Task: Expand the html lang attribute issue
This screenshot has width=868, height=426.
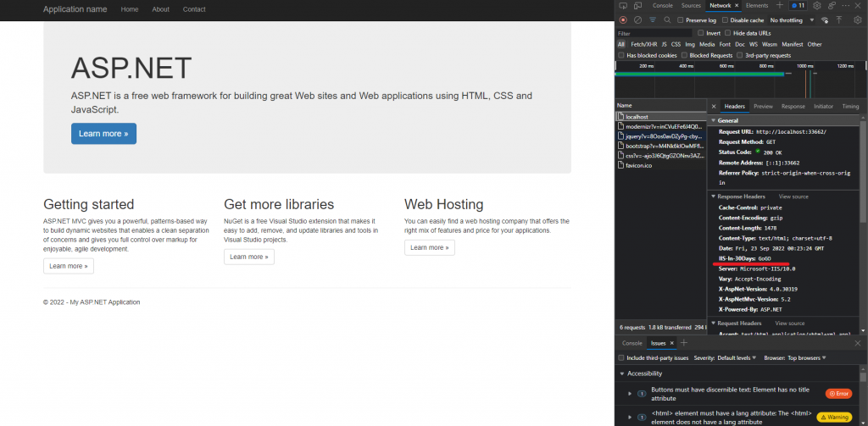Action: coord(630,418)
